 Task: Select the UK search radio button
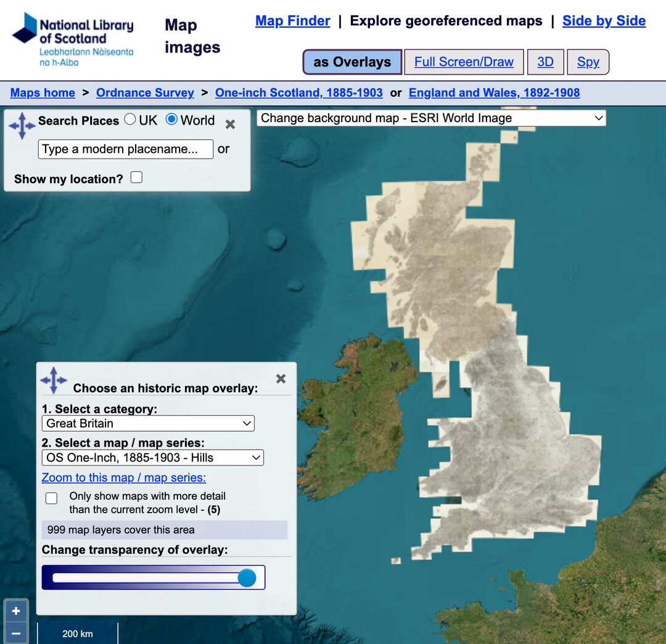(130, 120)
